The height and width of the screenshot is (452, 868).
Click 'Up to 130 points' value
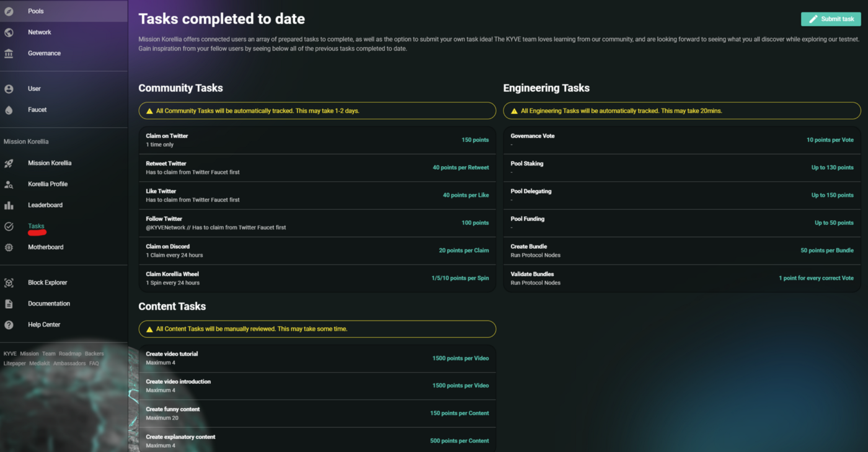(x=832, y=168)
